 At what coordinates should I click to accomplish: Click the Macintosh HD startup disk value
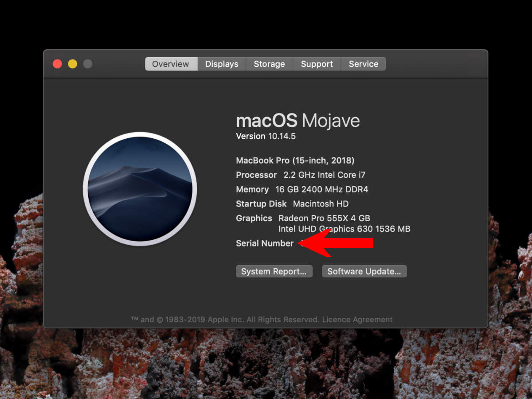tap(321, 204)
